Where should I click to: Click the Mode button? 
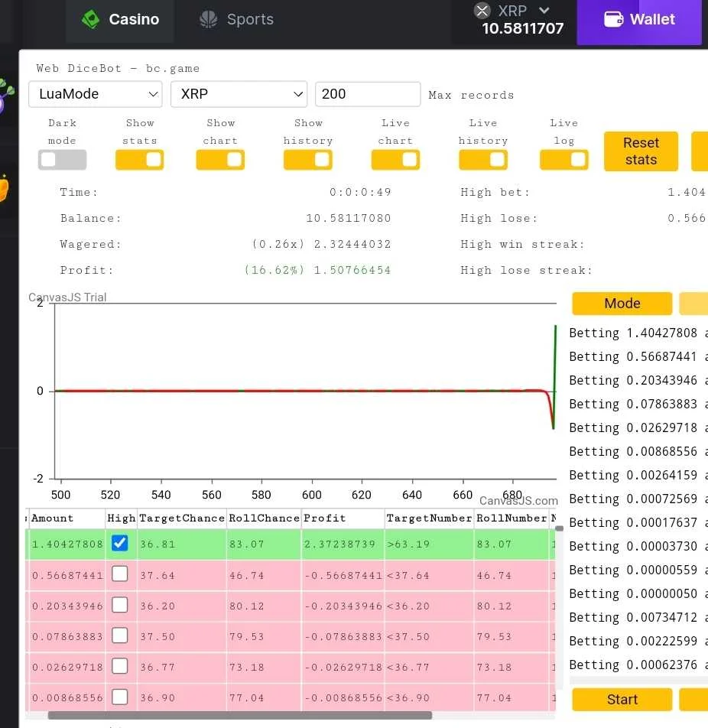(x=622, y=304)
